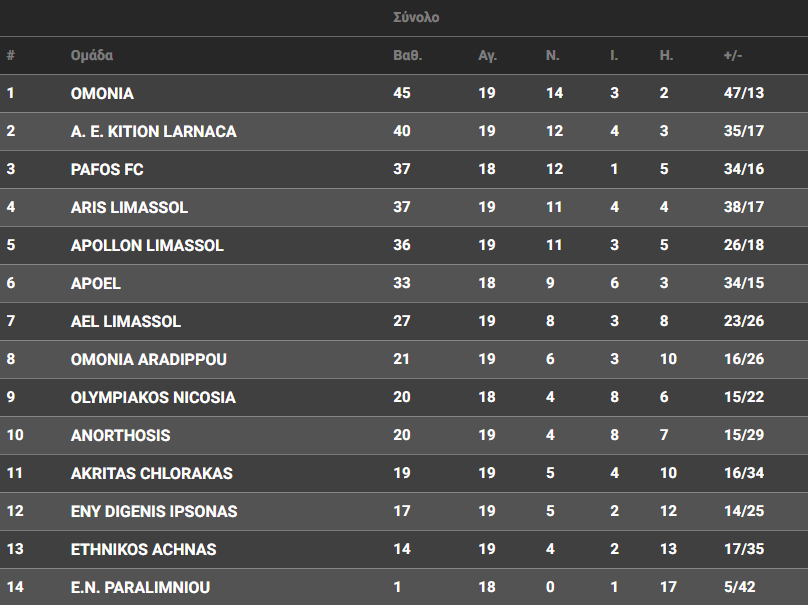The image size is (808, 605).
Task: Click APOLLON LIMASSOL in the standings
Action: (x=147, y=245)
